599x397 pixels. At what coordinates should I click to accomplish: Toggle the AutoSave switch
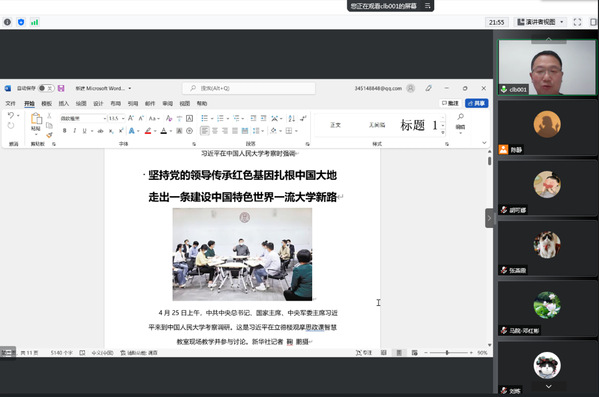point(46,88)
